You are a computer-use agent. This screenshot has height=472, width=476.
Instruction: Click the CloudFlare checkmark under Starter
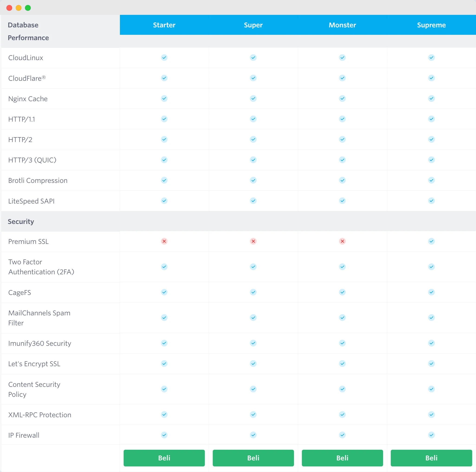coord(164,78)
